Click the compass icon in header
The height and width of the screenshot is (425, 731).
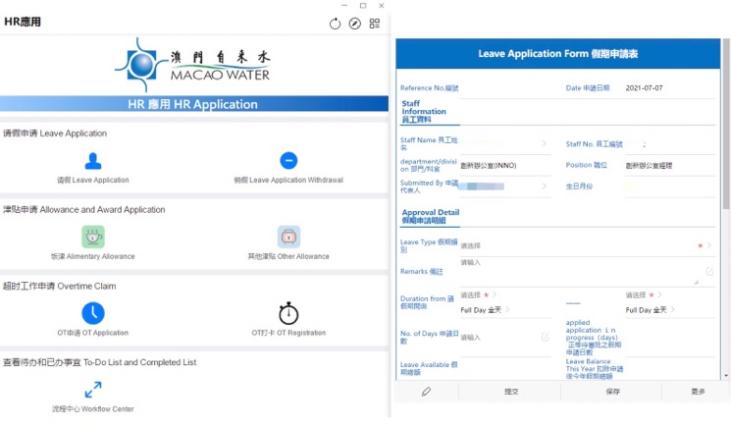pos(354,23)
